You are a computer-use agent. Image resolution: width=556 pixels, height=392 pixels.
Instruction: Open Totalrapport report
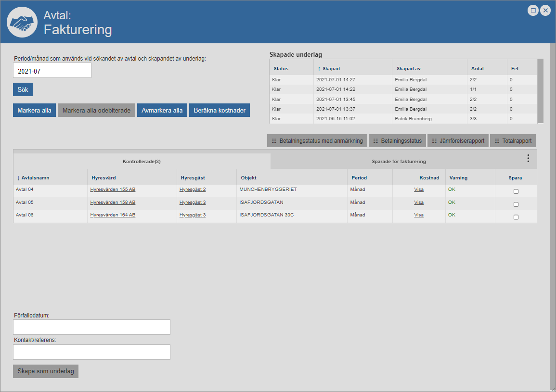pos(513,141)
